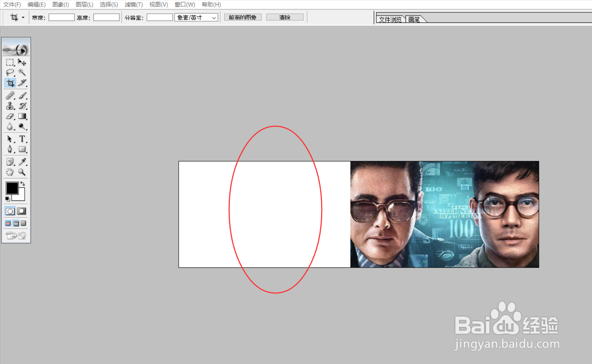Select the Gradient tool

pos(22,116)
